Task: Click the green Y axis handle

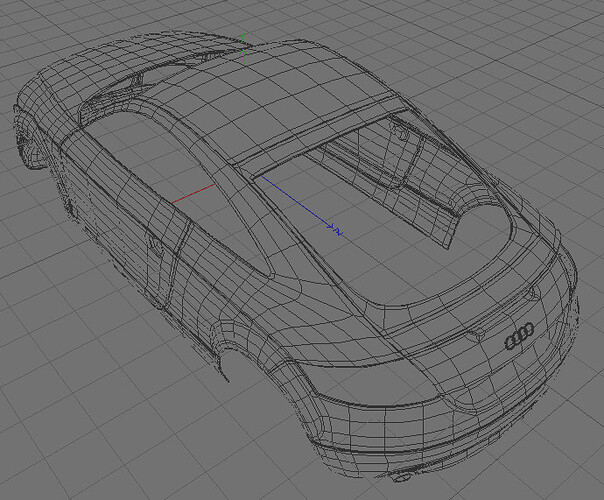Action: (x=243, y=49)
